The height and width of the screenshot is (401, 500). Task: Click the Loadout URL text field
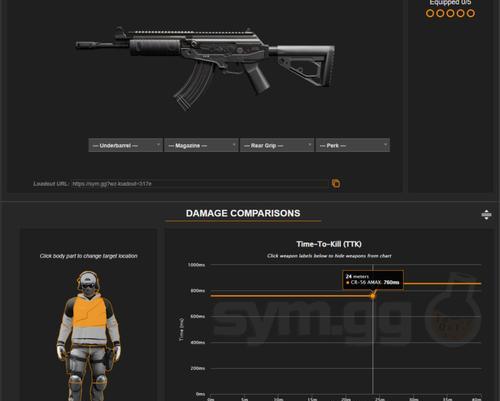[x=200, y=184]
